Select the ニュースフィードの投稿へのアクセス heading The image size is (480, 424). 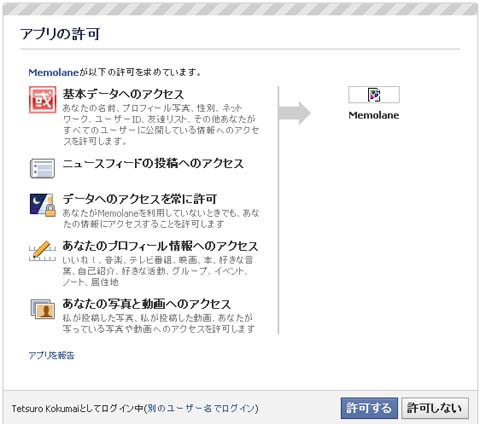[153, 163]
